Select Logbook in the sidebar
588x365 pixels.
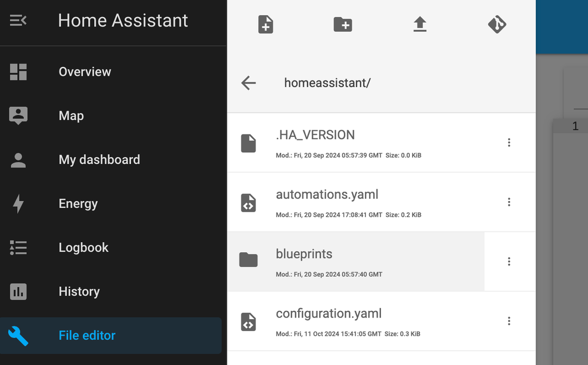pyautogui.click(x=83, y=247)
